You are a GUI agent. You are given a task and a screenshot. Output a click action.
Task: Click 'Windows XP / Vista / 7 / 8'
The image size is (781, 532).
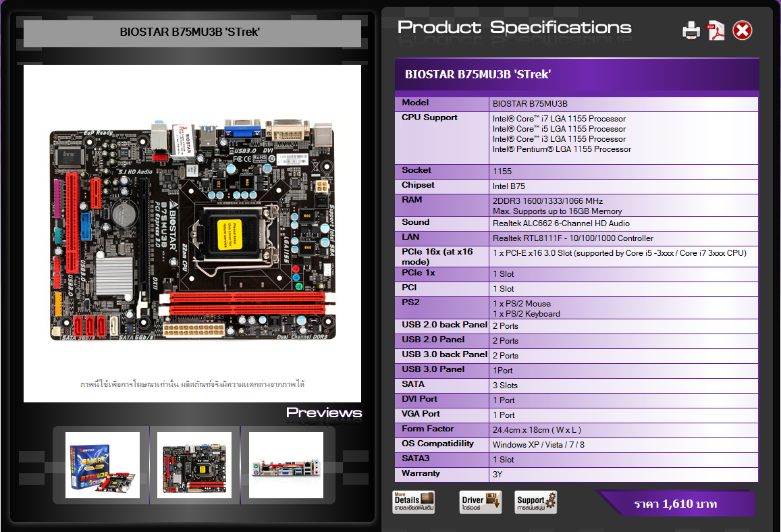pos(539,445)
